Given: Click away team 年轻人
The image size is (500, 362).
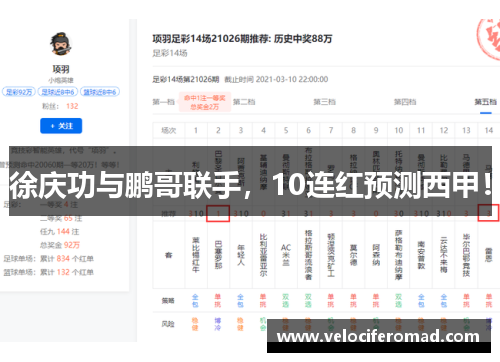Looking at the screenshot, I should coord(241,255).
